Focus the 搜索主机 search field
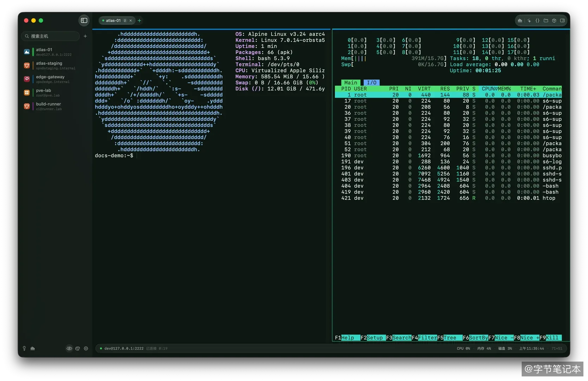The height and width of the screenshot is (381, 588). click(x=50, y=36)
